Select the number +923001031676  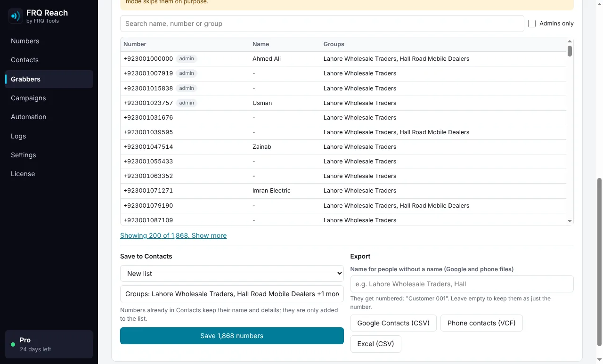(x=148, y=117)
